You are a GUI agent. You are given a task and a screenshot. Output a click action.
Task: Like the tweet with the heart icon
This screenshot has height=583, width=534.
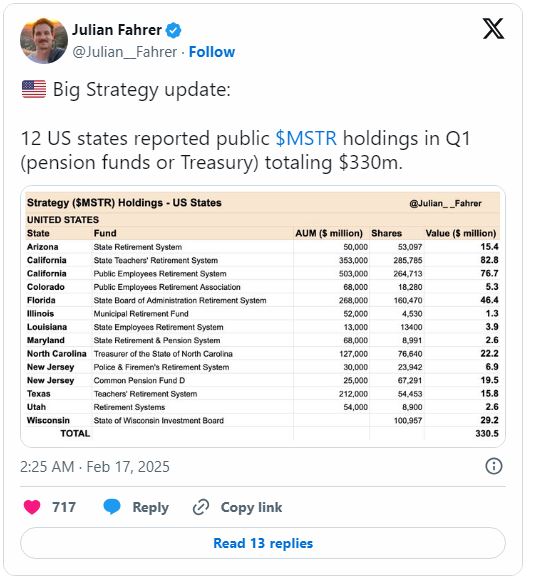click(x=32, y=507)
